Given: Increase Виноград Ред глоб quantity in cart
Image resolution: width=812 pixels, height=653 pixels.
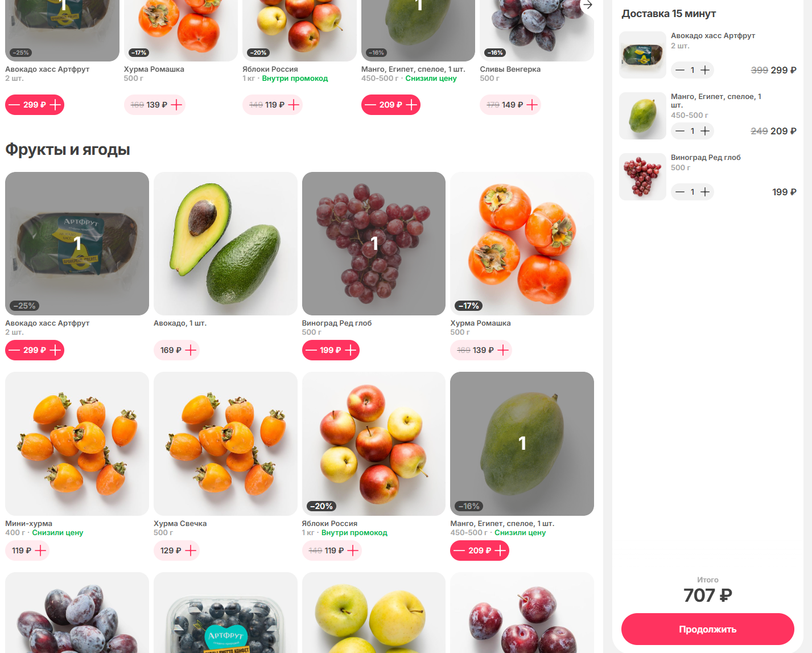Looking at the screenshot, I should point(705,192).
